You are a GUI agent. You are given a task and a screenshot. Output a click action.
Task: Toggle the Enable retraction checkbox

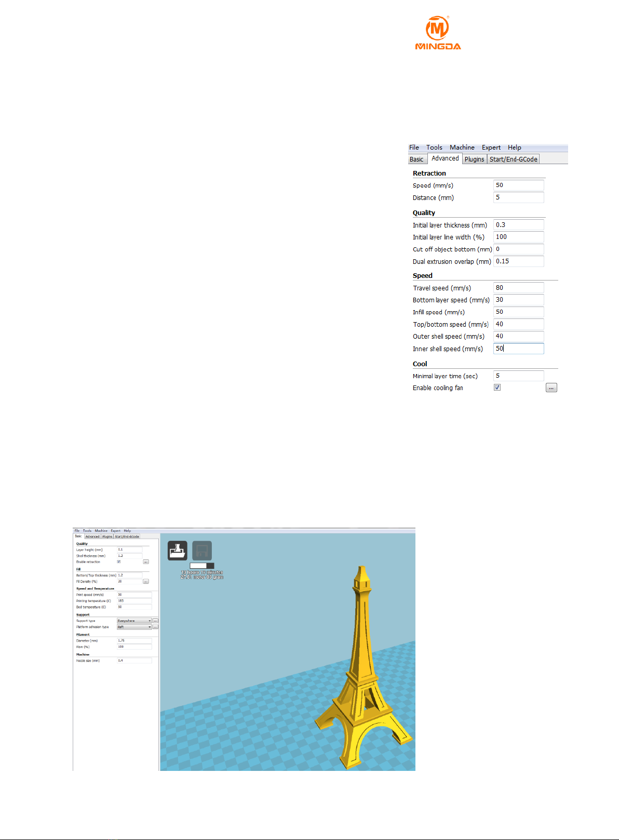[119, 562]
